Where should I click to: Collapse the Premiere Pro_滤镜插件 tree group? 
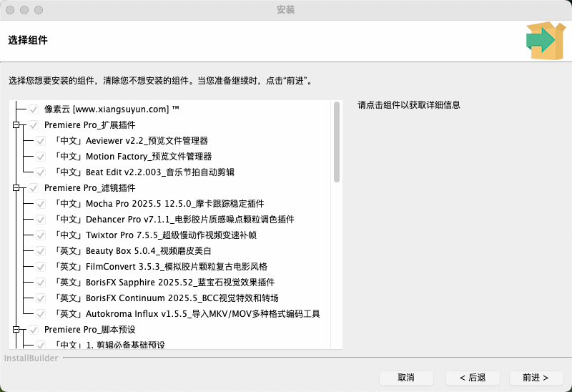pyautogui.click(x=15, y=188)
